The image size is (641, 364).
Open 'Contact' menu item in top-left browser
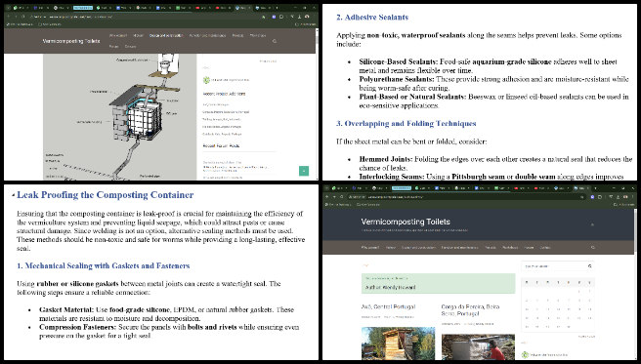coord(130,47)
